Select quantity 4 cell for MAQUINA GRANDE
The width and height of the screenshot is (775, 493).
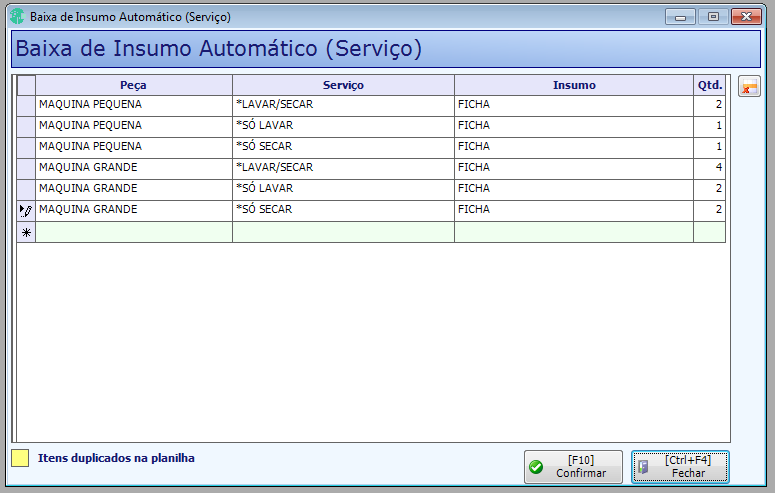(710, 169)
